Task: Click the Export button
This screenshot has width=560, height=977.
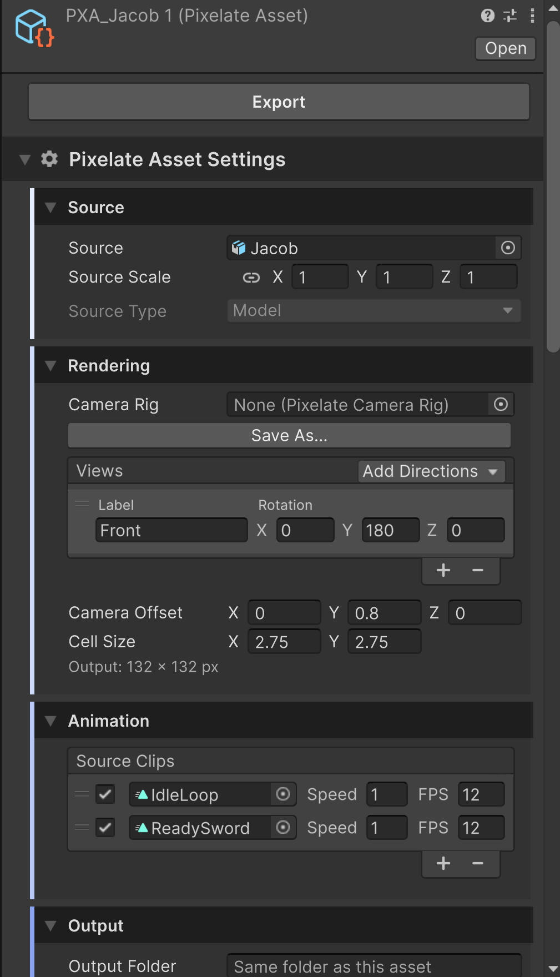Action: 279,102
